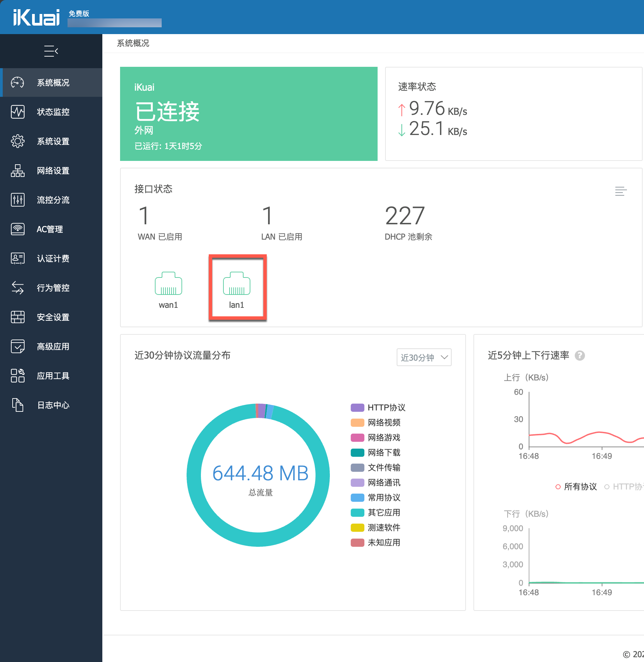This screenshot has height=662, width=644.
Task: Select the 流控分流 sliders icon
Action: pyautogui.click(x=18, y=200)
